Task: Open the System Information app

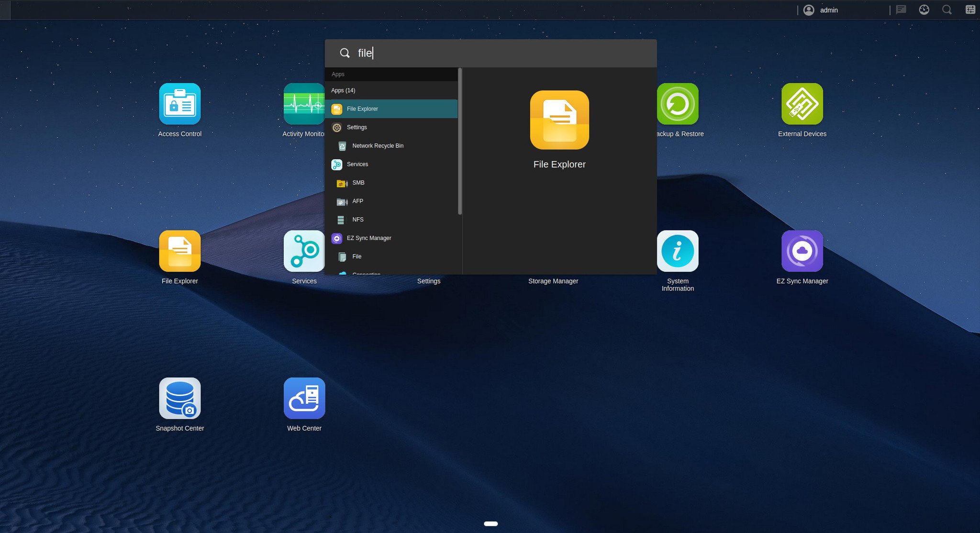Action: pyautogui.click(x=678, y=251)
